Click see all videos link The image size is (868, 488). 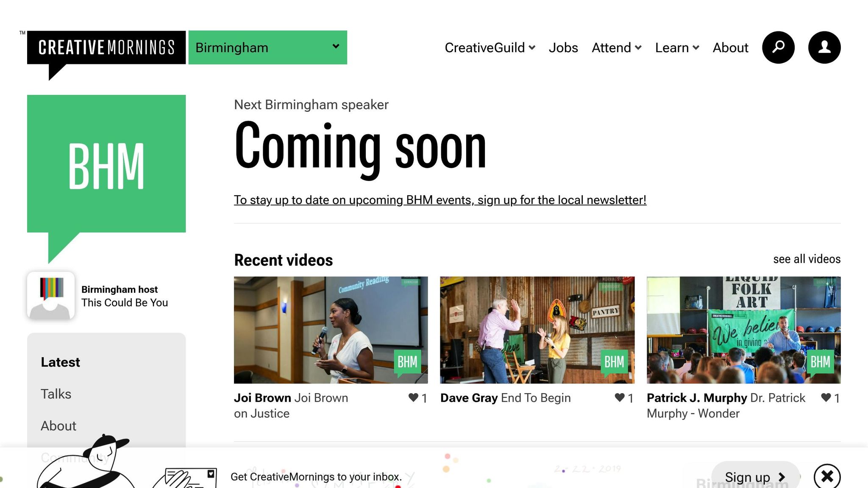pyautogui.click(x=807, y=259)
